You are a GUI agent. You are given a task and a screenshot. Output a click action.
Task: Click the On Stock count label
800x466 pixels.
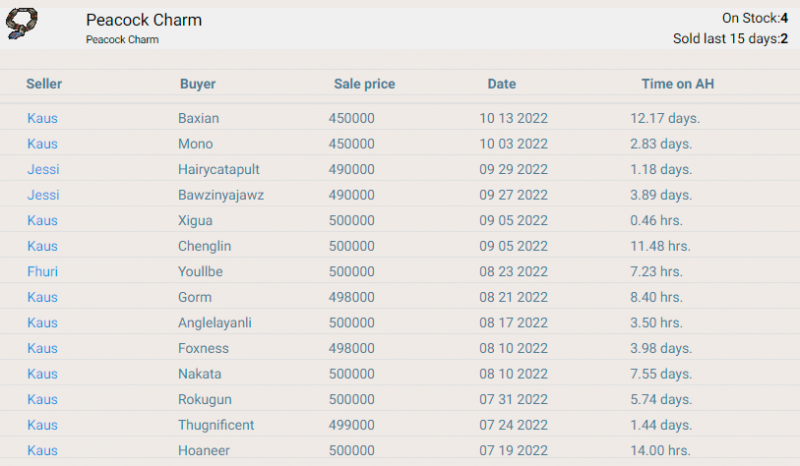point(755,18)
